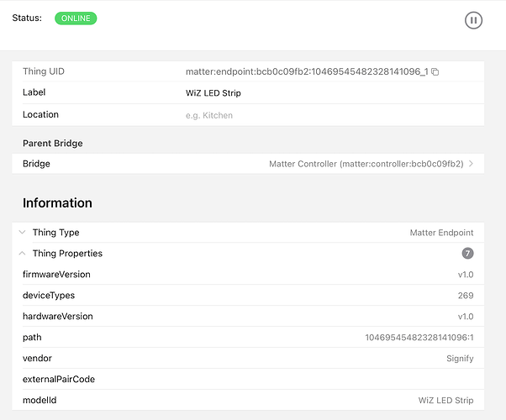This screenshot has width=506, height=420.
Task: Select the Thing UID value text
Action: [307, 72]
